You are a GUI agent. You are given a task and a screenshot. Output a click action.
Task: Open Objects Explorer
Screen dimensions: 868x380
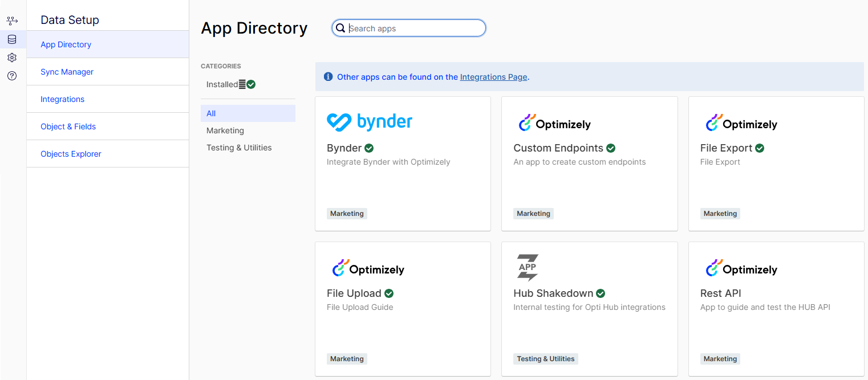[108, 154]
